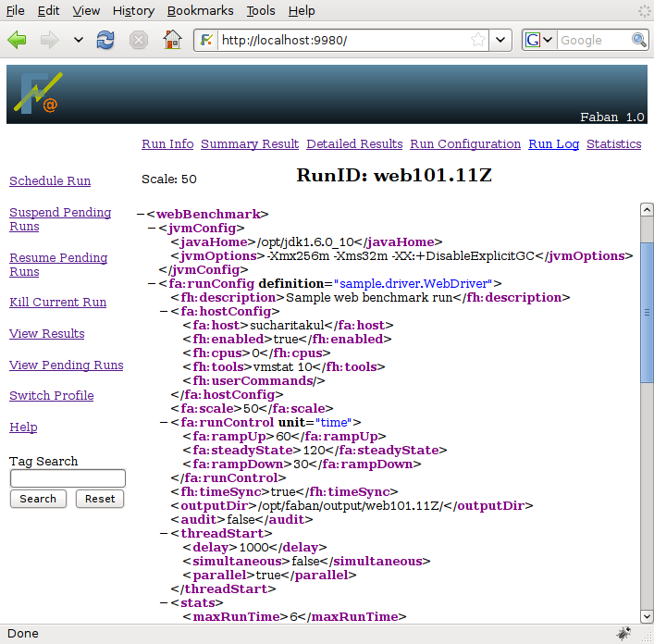Image resolution: width=654 pixels, height=644 pixels.
Task: Open the Bookmarks menu
Action: (200, 10)
